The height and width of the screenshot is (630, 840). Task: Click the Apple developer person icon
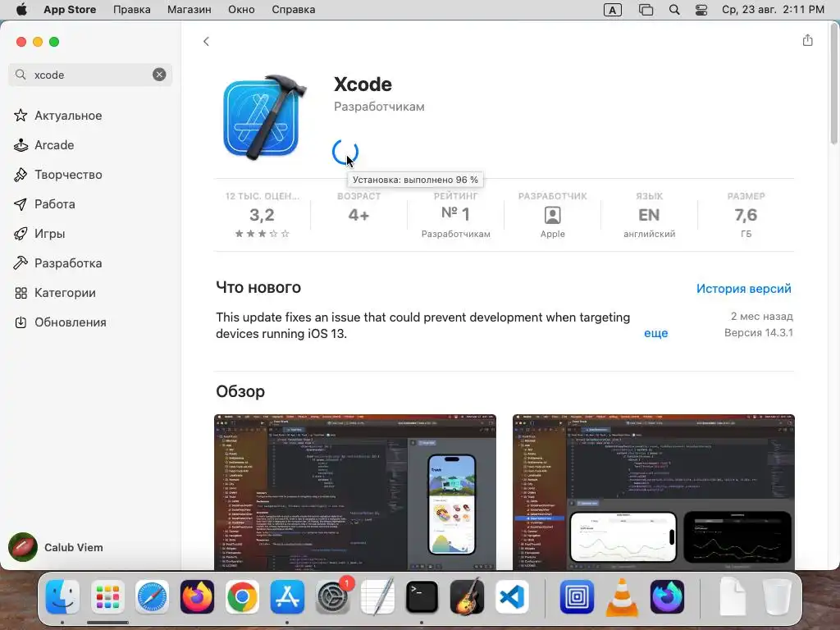click(x=552, y=216)
